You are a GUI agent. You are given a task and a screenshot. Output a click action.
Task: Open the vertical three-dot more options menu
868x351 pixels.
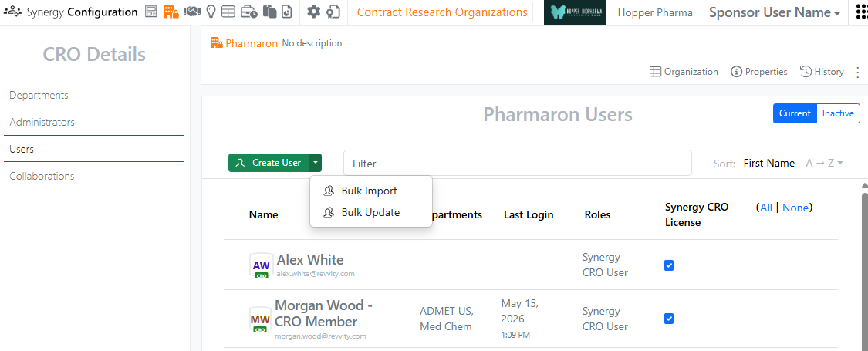[x=858, y=72]
